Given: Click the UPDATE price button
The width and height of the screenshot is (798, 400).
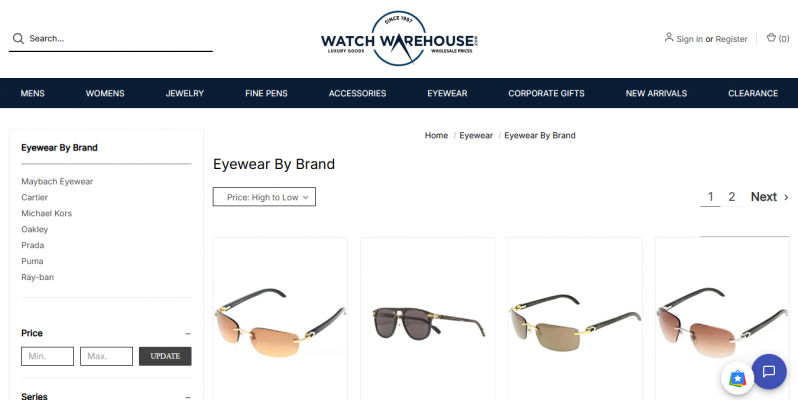Looking at the screenshot, I should [x=165, y=356].
